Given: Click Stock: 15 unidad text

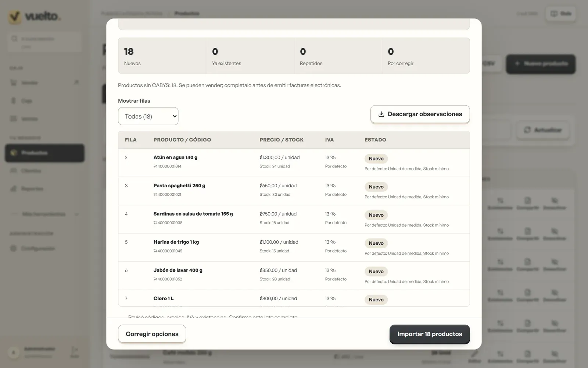Looking at the screenshot, I should point(274,251).
